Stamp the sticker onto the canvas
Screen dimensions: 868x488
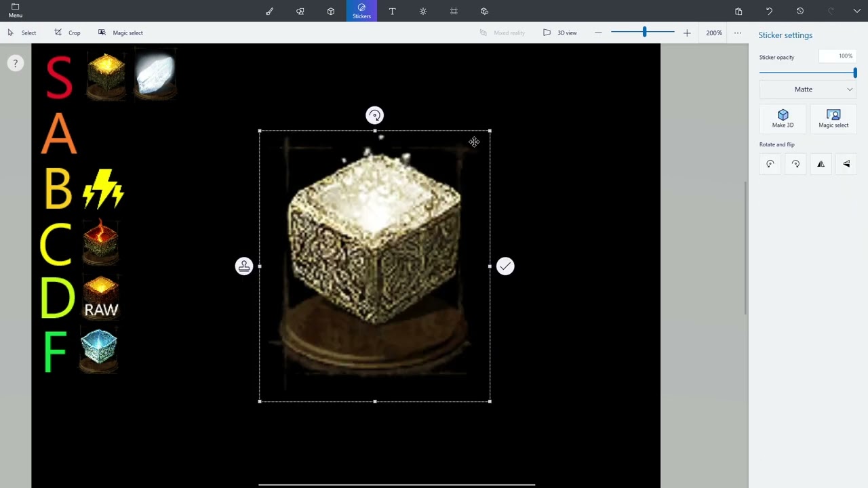[244, 266]
